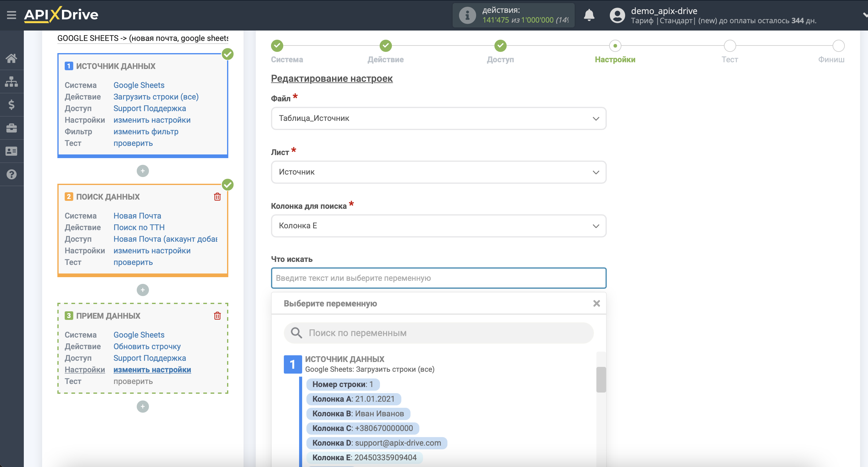Open the briefcase sidebar icon
Image resolution: width=868 pixels, height=467 pixels.
(12, 128)
